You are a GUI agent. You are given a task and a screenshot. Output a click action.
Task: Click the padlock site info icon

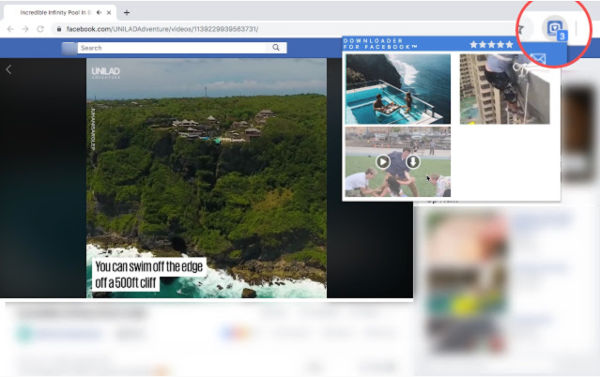click(x=59, y=29)
